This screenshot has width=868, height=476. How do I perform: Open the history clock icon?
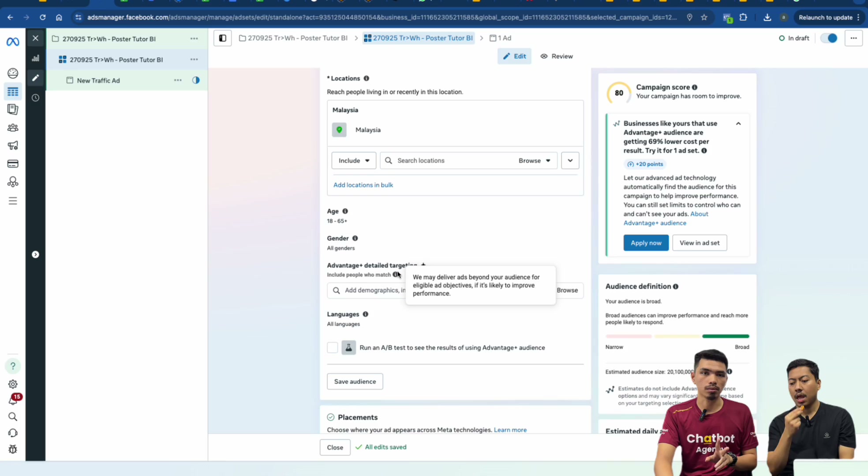pos(36,98)
